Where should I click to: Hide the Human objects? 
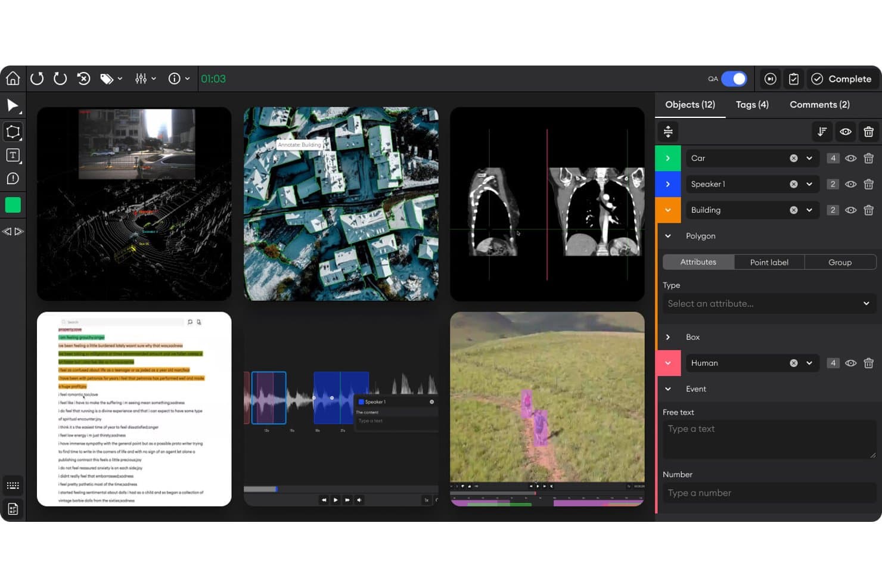[x=851, y=363]
